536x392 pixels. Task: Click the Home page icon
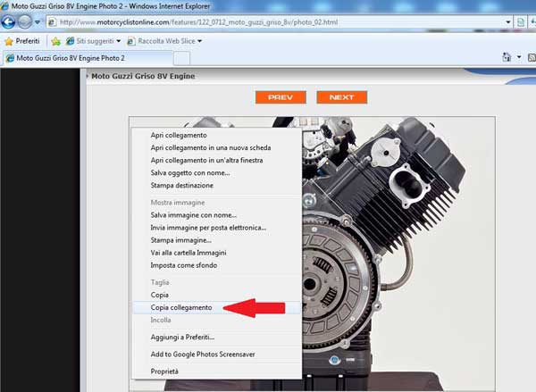pyautogui.click(x=507, y=57)
